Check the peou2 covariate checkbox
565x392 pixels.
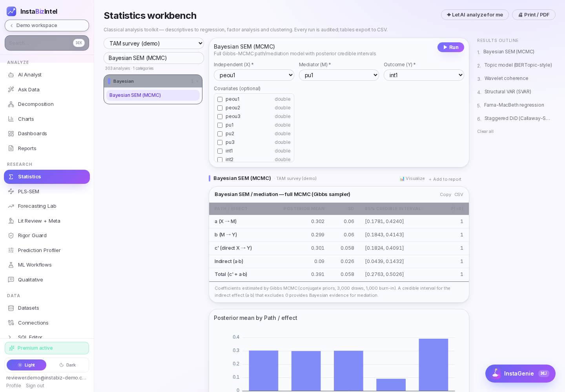[220, 108]
